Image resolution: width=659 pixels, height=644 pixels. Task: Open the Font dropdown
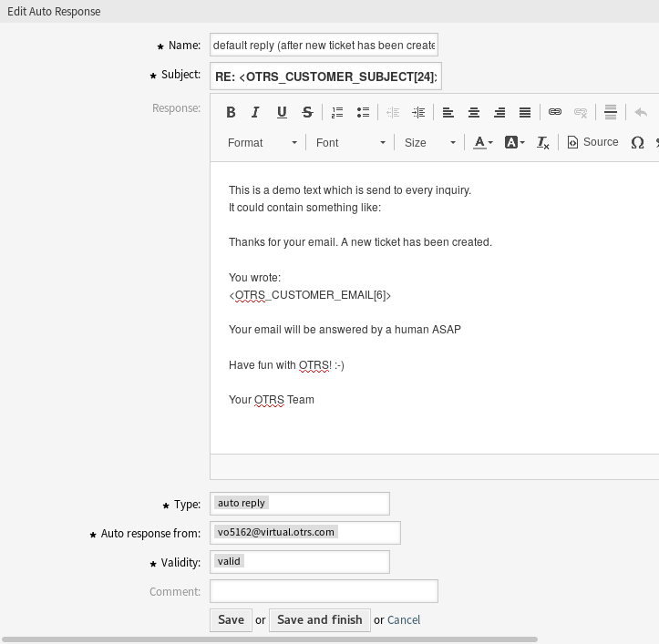pyautogui.click(x=351, y=142)
